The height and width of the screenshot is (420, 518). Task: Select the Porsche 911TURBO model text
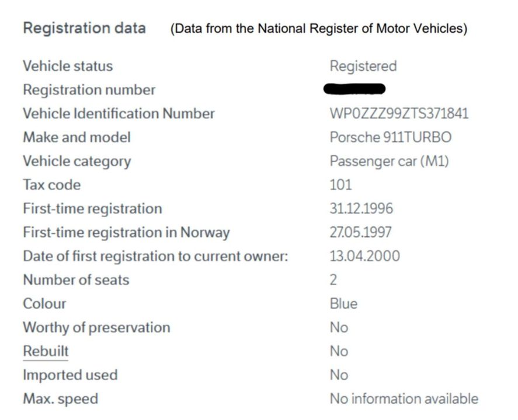390,138
